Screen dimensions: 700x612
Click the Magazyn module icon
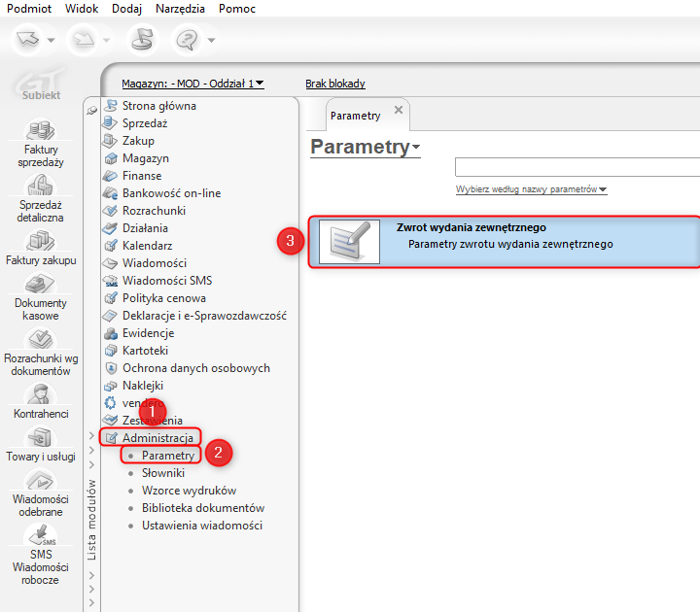[111, 158]
